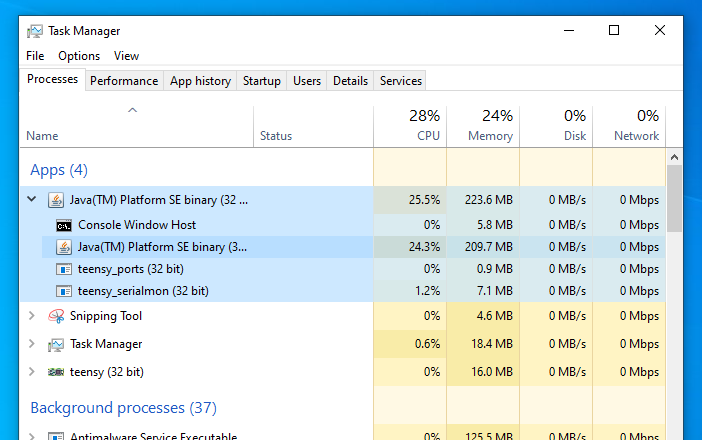Collapse the Java(TM) Platform SE binary group
The height and width of the screenshot is (440, 702).
click(x=32, y=199)
